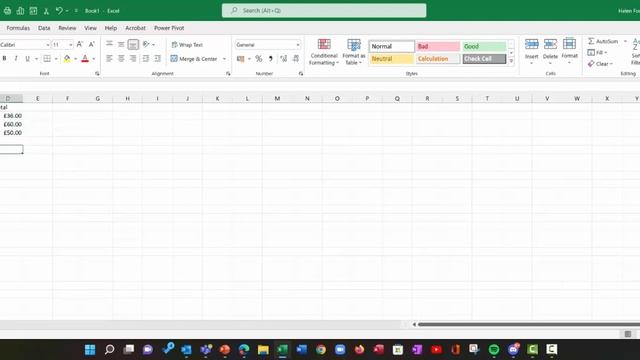Open the Formulas ribbon tab
The image size is (640, 360).
coord(18,28)
